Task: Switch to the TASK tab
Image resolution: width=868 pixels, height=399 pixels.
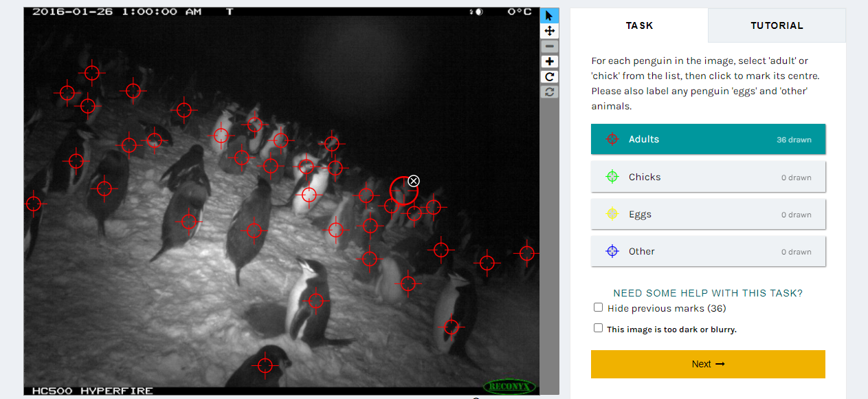Action: pyautogui.click(x=639, y=25)
